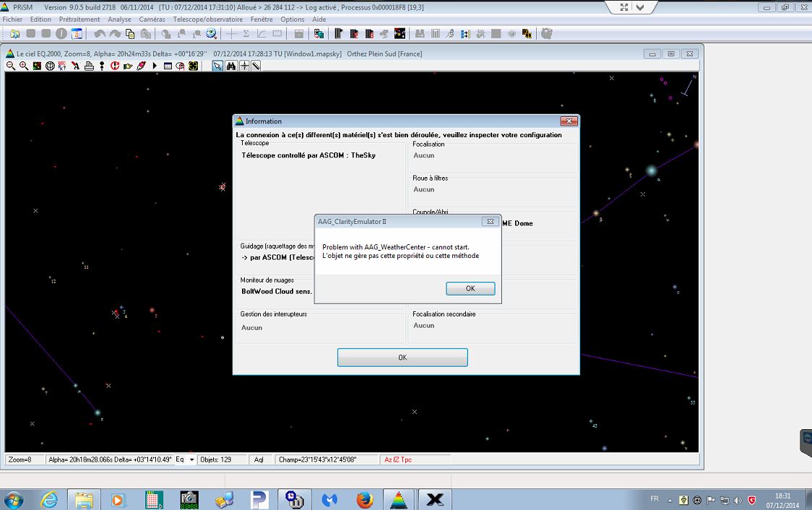This screenshot has width=812, height=510.
Task: Click the Az/Z Tpc status bar field
Action: 398,459
